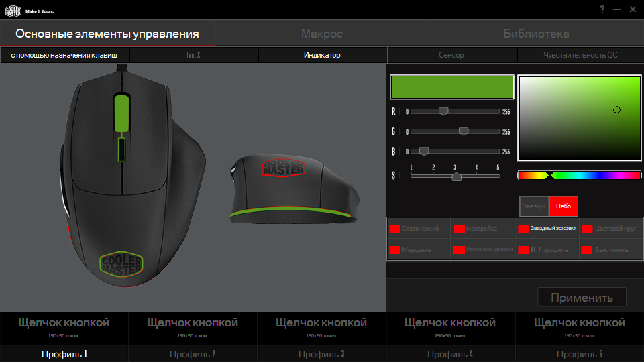This screenshot has width=644, height=362.
Task: Click 'Щелчок кнопкой' image slot above Профиль 2
Action: click(x=193, y=328)
